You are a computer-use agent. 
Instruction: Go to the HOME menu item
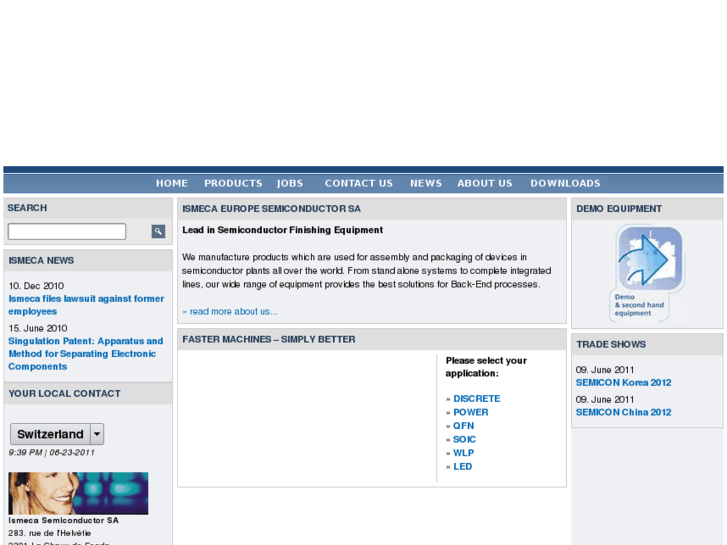[172, 183]
